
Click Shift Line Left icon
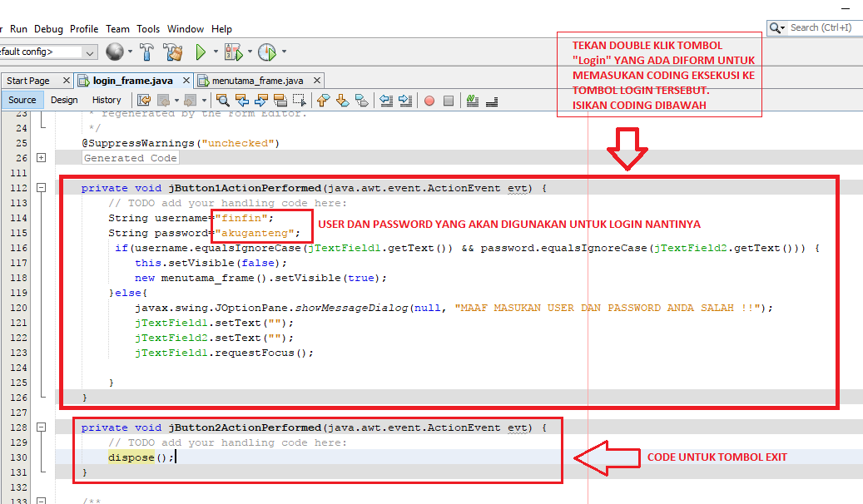(x=386, y=100)
